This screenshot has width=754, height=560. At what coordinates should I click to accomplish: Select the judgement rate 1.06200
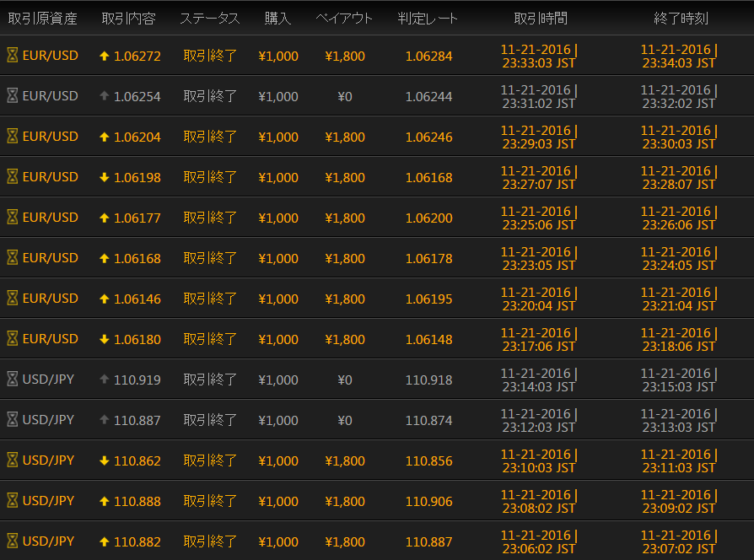429,218
